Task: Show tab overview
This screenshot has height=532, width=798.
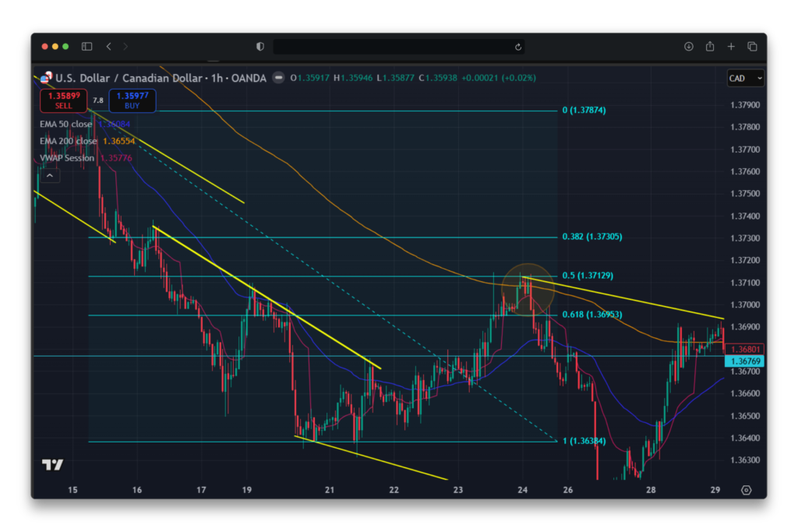Action: 752,46
